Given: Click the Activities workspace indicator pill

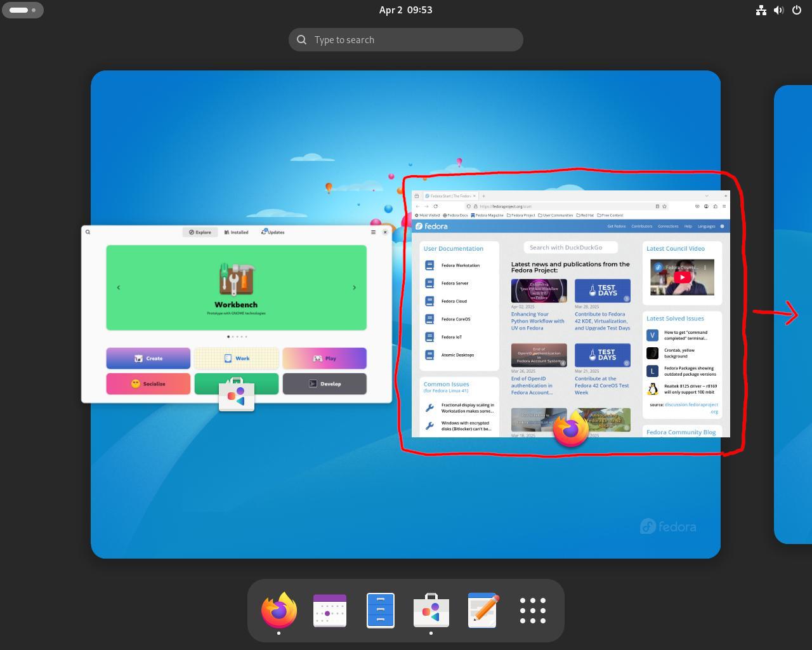Looking at the screenshot, I should [x=23, y=10].
